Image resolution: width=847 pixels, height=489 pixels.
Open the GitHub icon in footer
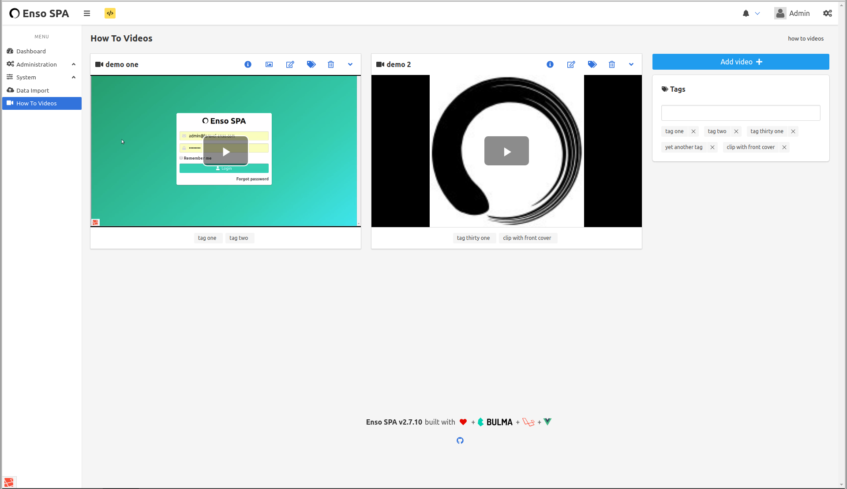click(x=460, y=440)
